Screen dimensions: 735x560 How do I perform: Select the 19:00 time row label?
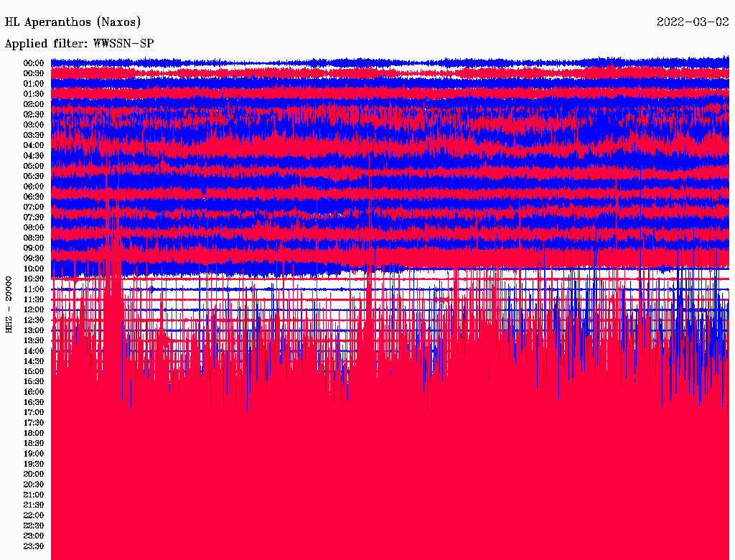tap(34, 454)
